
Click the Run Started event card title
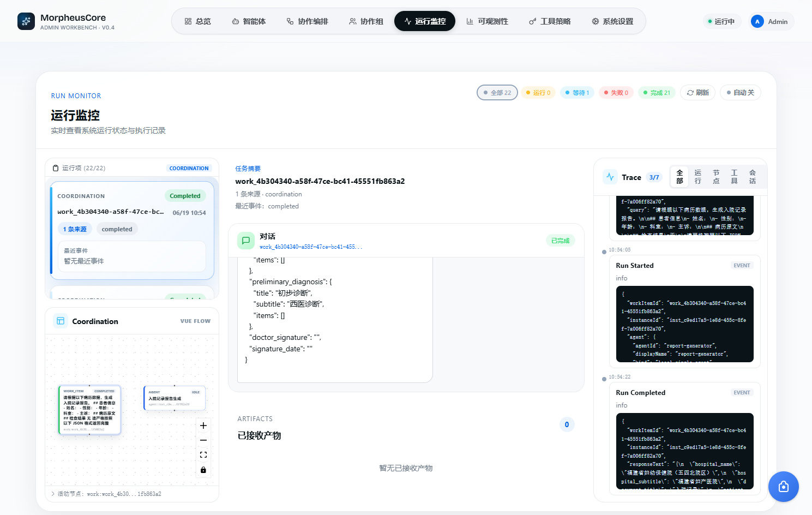click(635, 266)
